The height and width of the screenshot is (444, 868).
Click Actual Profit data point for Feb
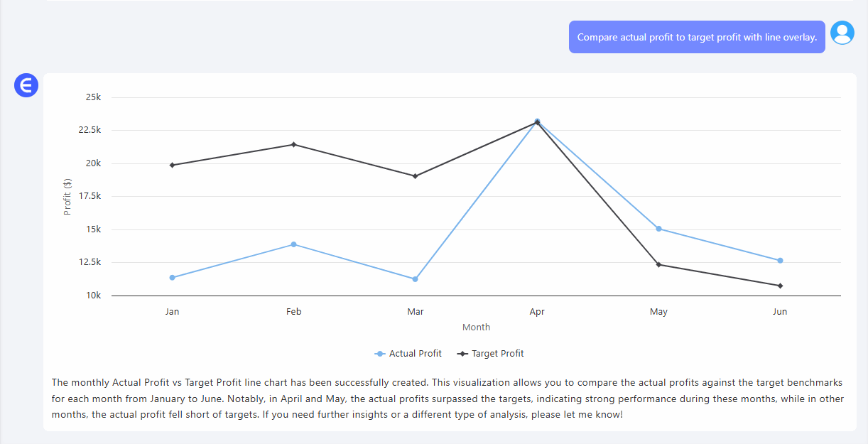click(x=293, y=244)
